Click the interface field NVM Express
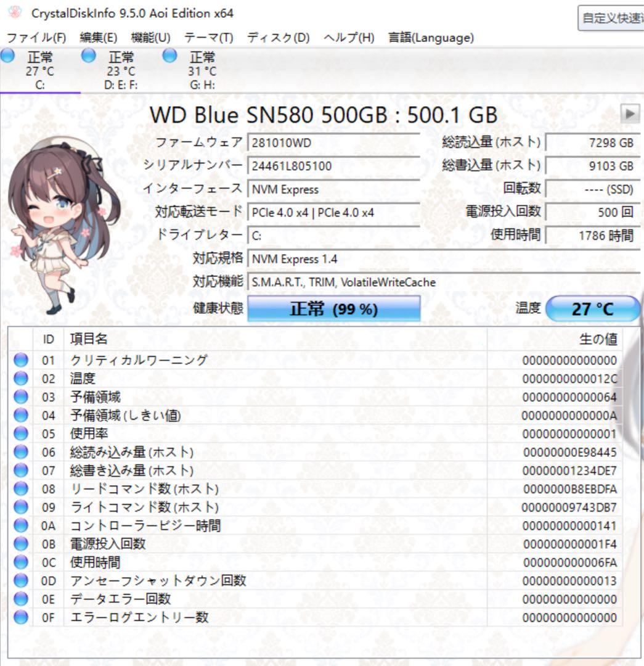The height and width of the screenshot is (666, 644). click(333, 189)
